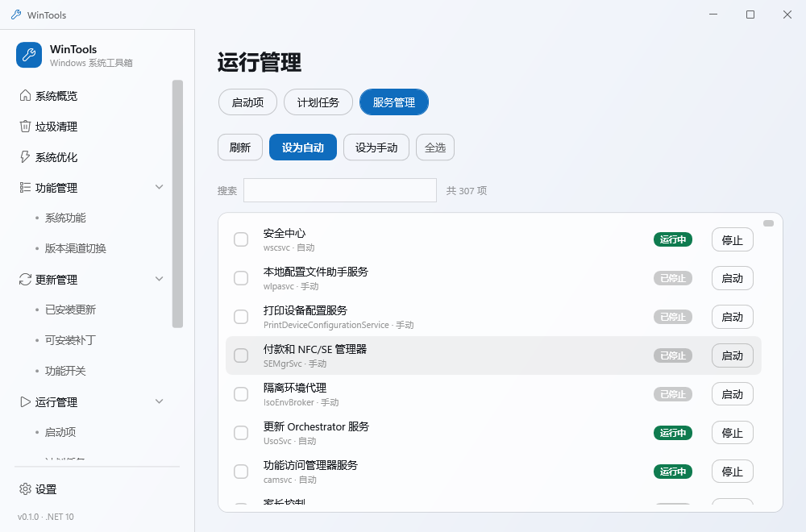Screen dimensions: 806x532
Task: Check the 隔离环境代理 checkbox
Action: pos(241,394)
